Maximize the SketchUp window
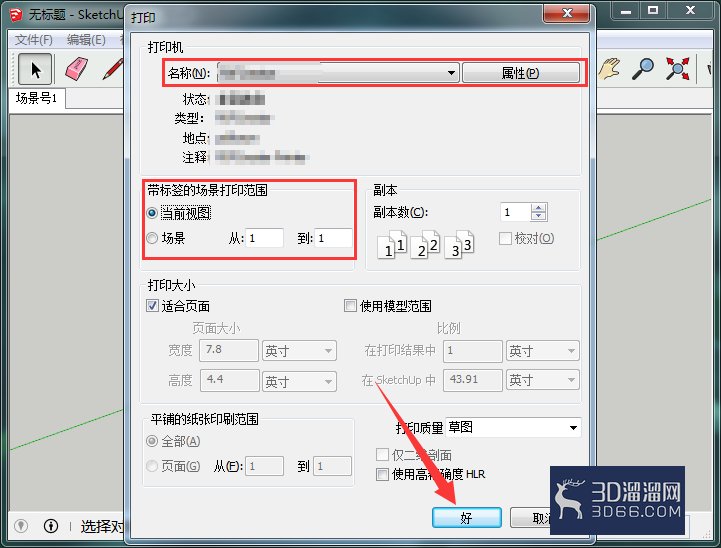The width and height of the screenshot is (721, 548). tap(653, 11)
